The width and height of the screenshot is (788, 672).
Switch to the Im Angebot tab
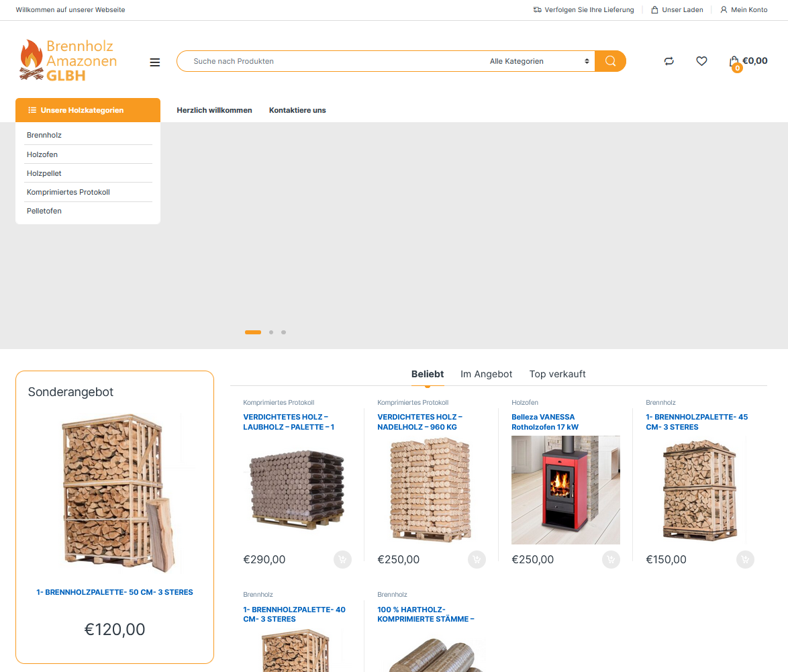486,374
